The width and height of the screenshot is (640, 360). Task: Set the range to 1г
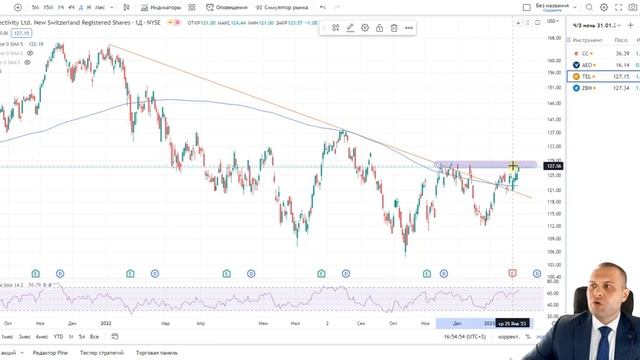(71, 337)
